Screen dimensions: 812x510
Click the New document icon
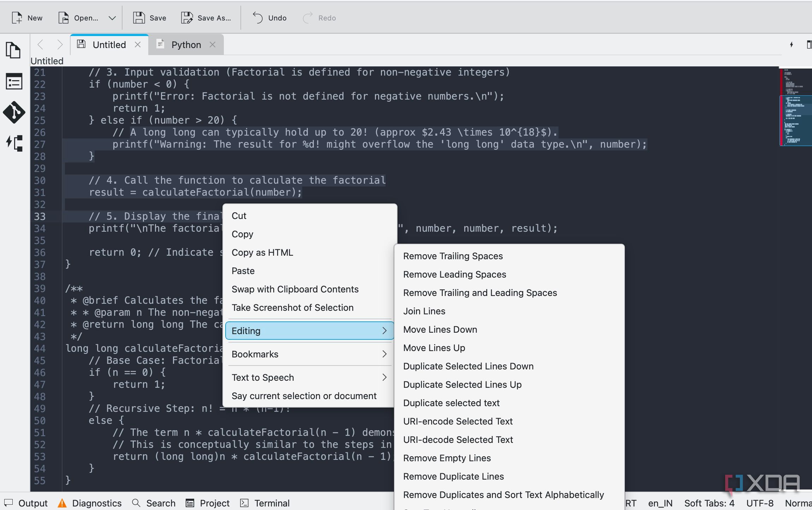click(x=17, y=18)
